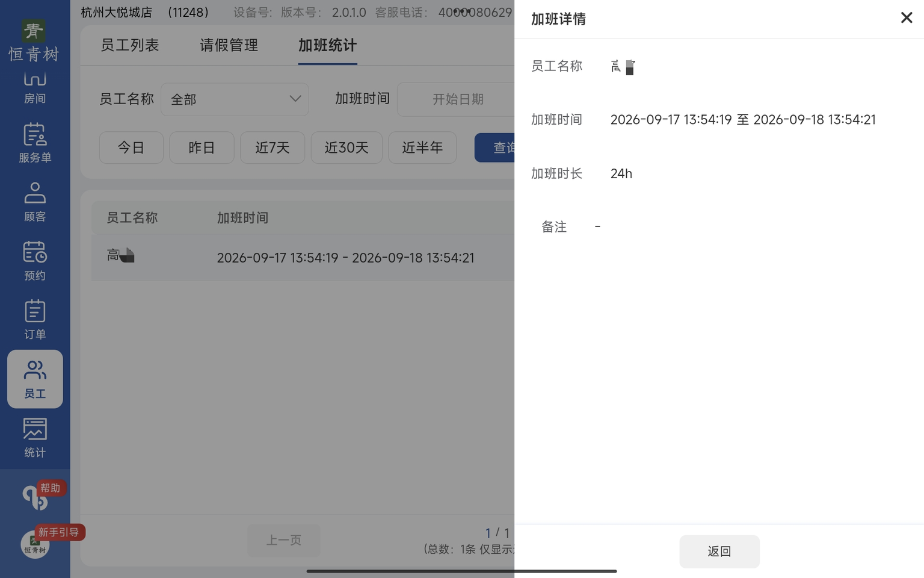Screen dimensions: 924x578
Task: Close the 加班详情 panel with X
Action: tap(907, 18)
